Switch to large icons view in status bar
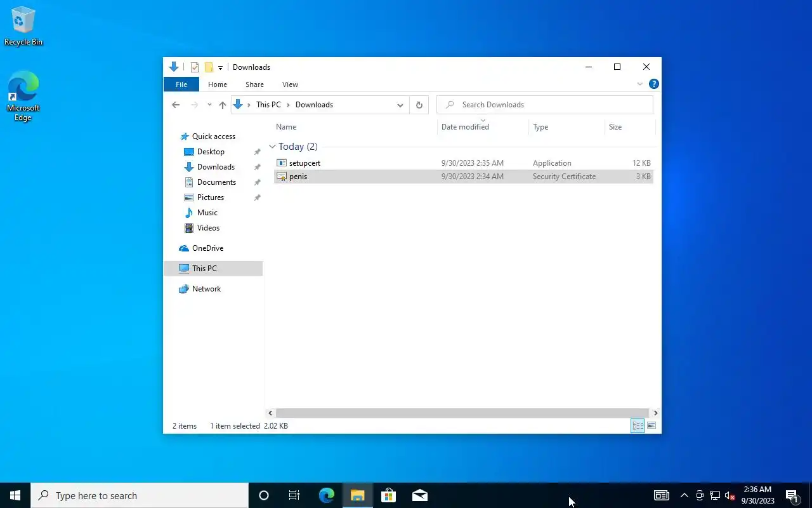This screenshot has width=812, height=508. [x=652, y=426]
